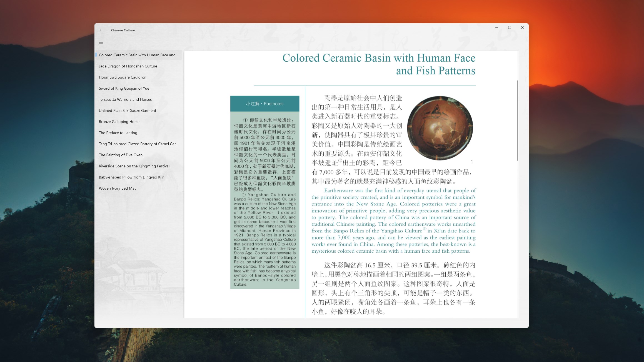Open The Preface to Lanting
The width and height of the screenshot is (644, 362).
coord(118,133)
